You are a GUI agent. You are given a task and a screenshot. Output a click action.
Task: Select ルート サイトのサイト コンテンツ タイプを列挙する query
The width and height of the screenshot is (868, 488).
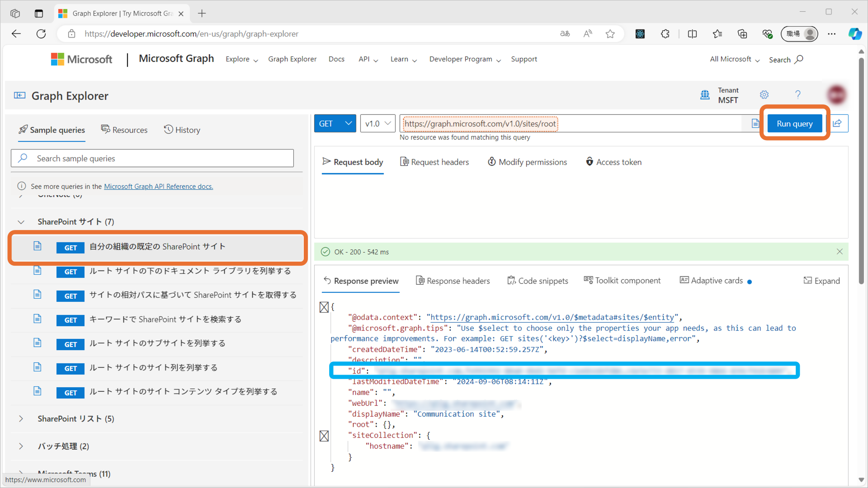point(157,392)
